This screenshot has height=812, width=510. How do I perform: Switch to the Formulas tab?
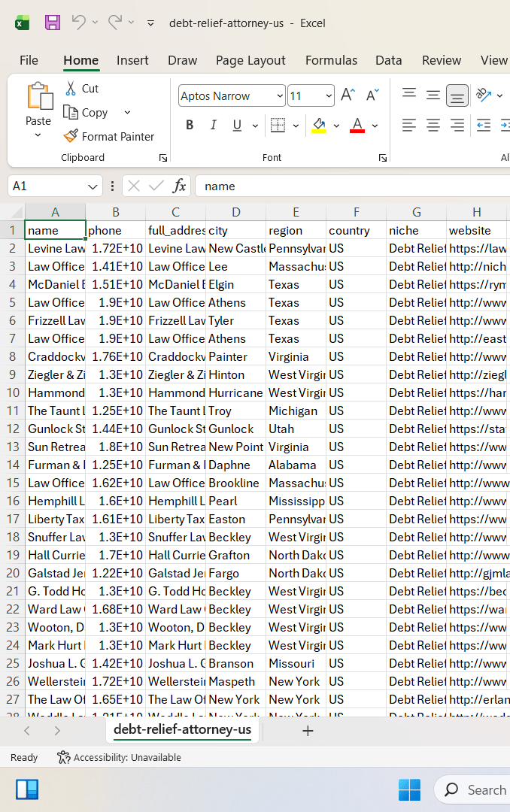tap(331, 60)
